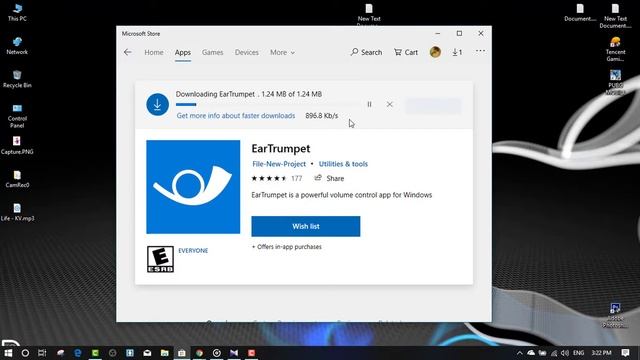The image size is (640, 360).
Task: Open the Wi-Fi network tray icon
Action: [x=554, y=353]
